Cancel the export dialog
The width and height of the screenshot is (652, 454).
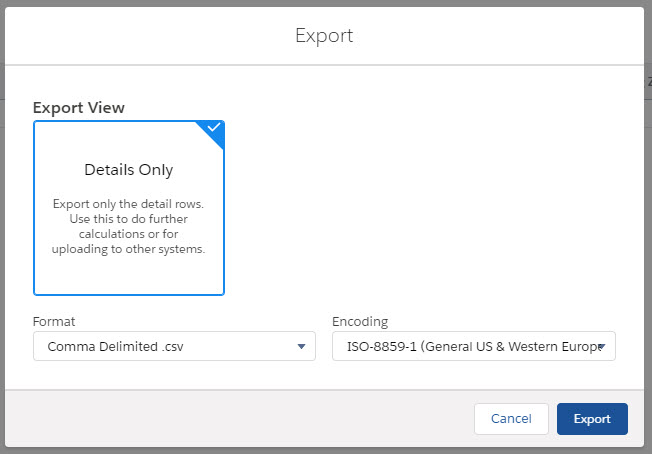(x=510, y=419)
